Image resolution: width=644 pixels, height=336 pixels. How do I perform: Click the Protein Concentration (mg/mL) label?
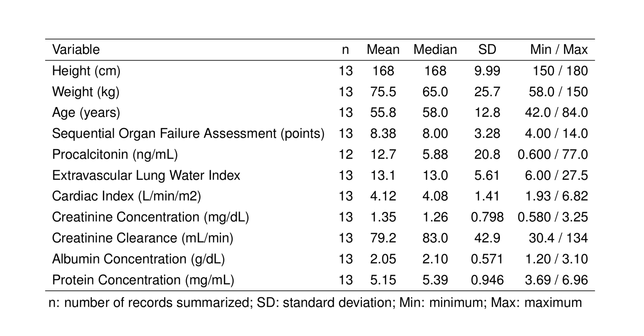tap(143, 280)
